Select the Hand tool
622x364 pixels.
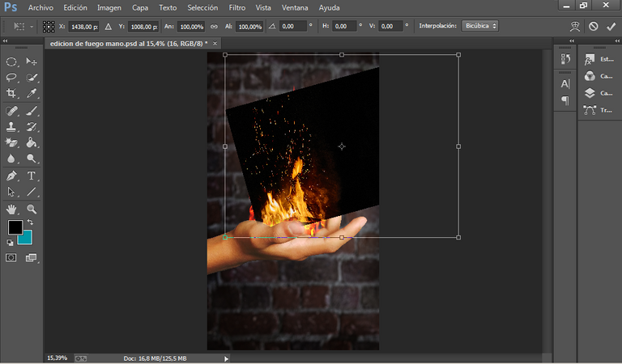(x=11, y=210)
